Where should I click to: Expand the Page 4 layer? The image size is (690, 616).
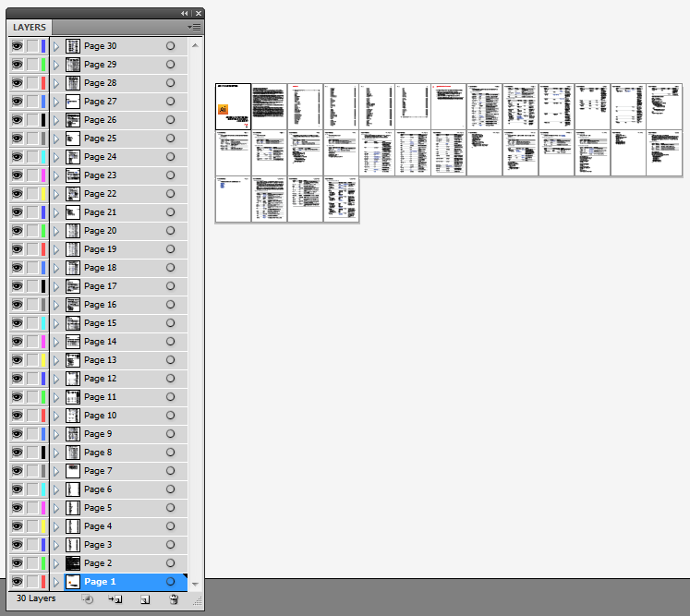click(56, 526)
